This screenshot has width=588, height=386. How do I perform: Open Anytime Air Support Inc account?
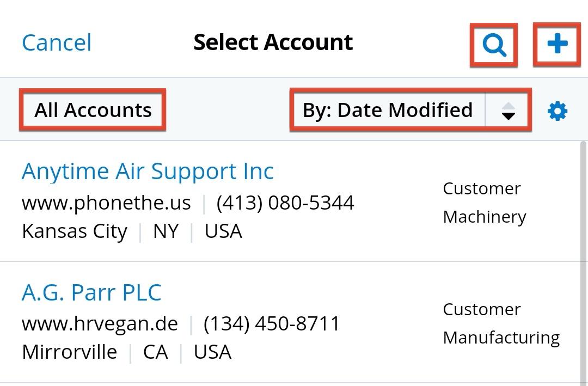(x=148, y=171)
